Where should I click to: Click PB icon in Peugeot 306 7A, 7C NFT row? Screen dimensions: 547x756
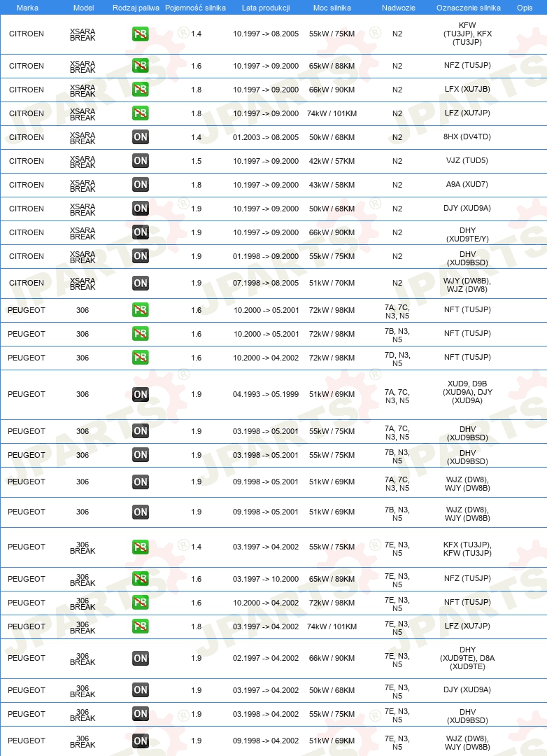coord(140,310)
